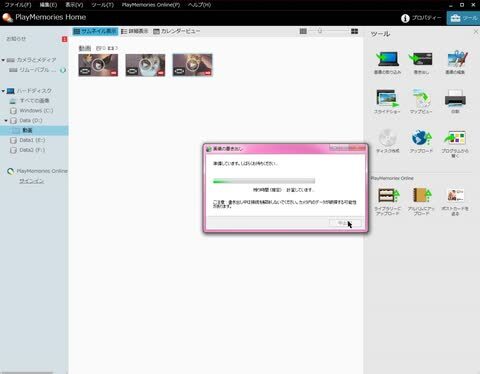Select PlayMemories Online in the sidebar
Viewport: 480px width, 374px height.
coord(37,171)
